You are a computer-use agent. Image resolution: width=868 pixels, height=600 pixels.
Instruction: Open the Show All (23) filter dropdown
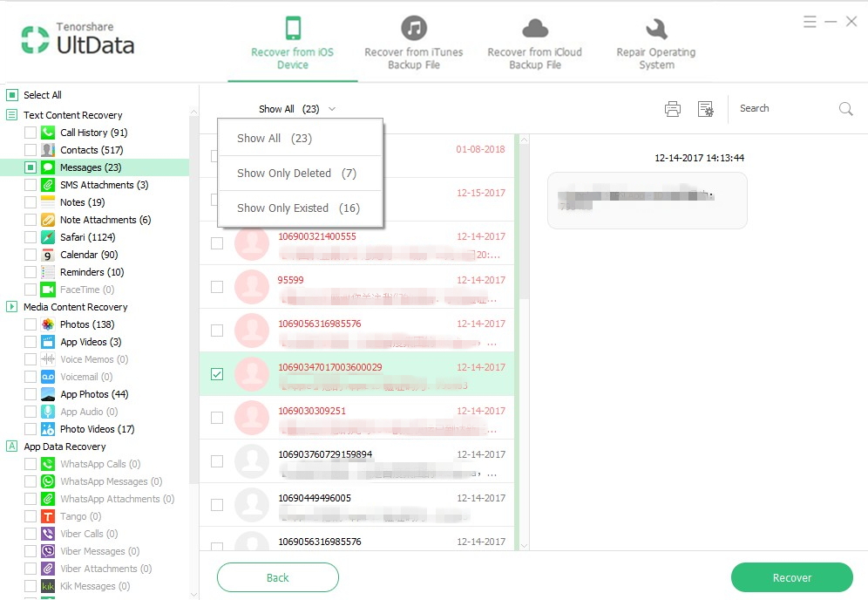pos(297,109)
